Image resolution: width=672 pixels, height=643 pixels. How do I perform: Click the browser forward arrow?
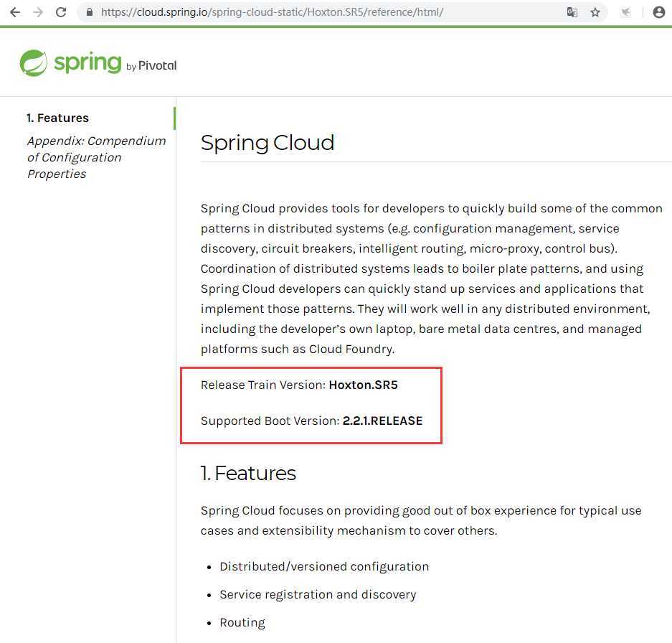pos(38,12)
